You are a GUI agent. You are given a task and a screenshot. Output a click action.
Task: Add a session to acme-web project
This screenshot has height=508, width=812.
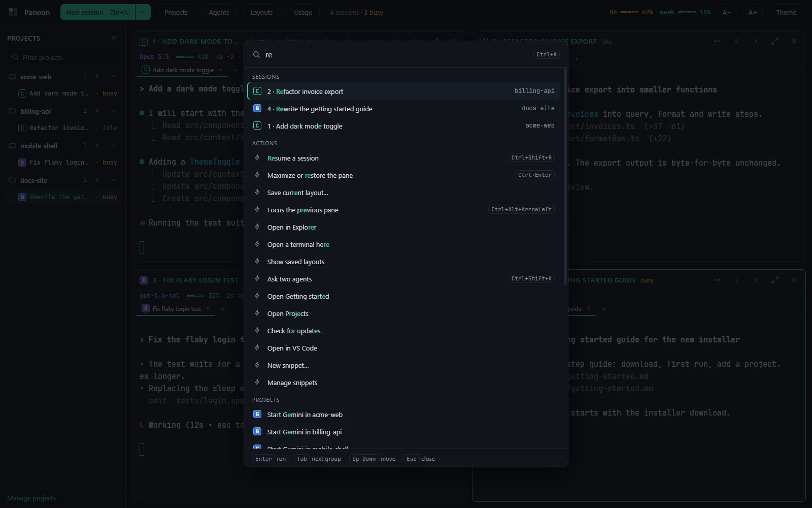(x=97, y=76)
